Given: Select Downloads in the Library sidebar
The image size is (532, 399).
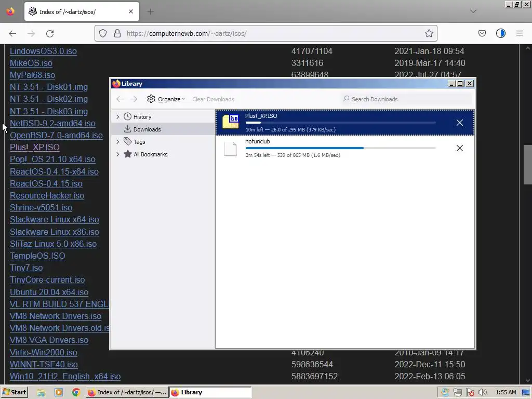Looking at the screenshot, I should [163, 129].
